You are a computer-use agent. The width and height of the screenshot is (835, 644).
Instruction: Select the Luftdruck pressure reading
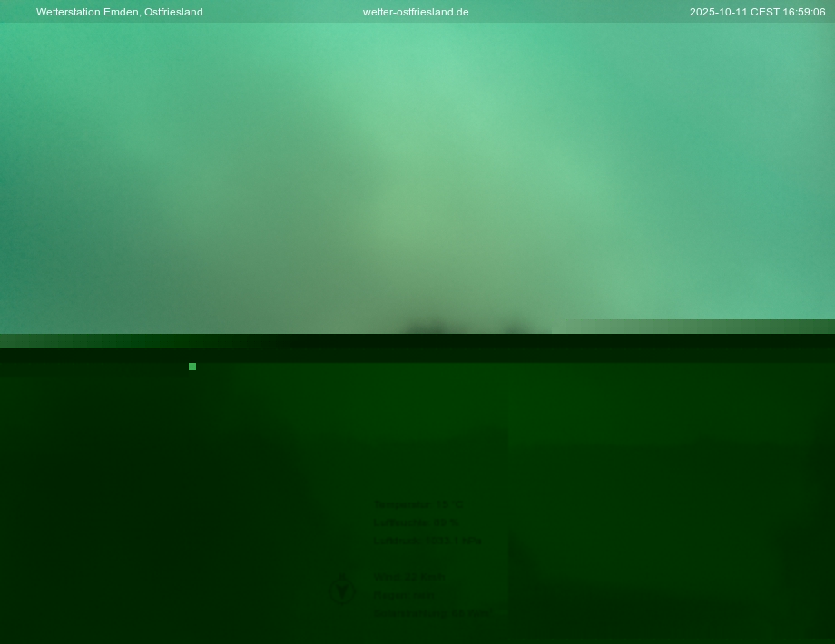pos(427,541)
